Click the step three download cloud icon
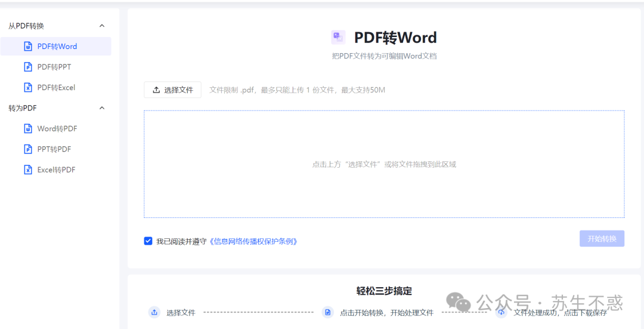 (x=501, y=312)
